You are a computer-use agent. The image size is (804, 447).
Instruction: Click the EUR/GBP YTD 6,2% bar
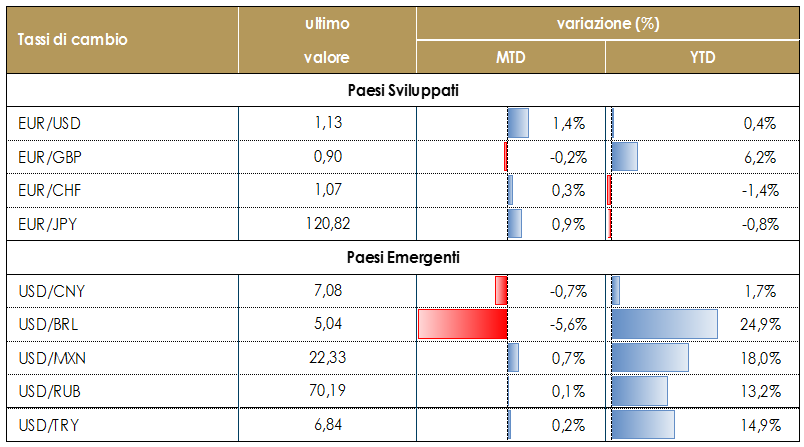click(x=624, y=156)
